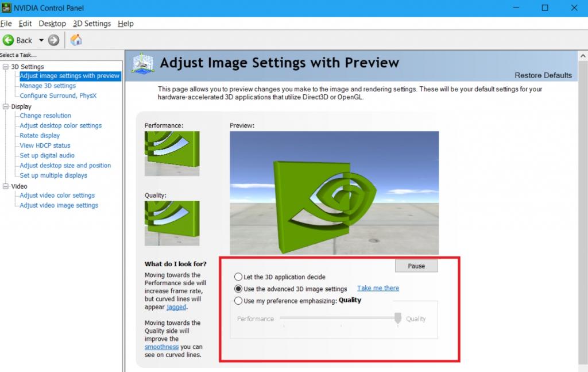Click the green Back arrow icon

8,40
